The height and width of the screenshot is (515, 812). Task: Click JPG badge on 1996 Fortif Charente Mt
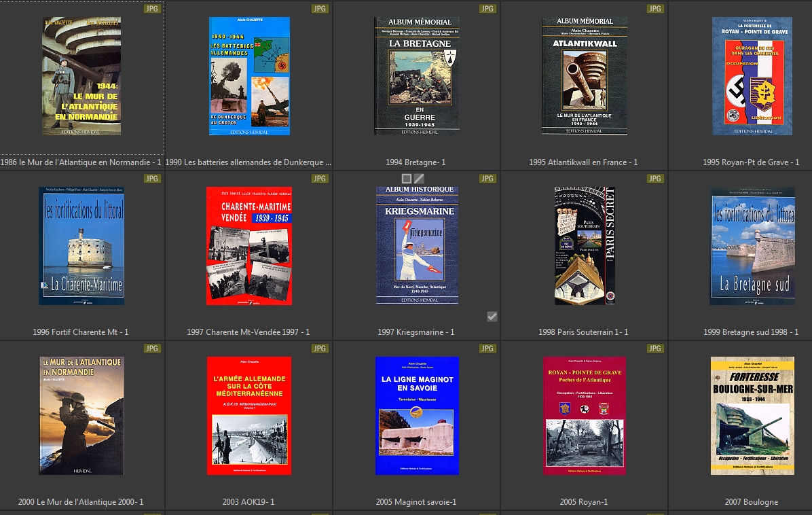151,179
